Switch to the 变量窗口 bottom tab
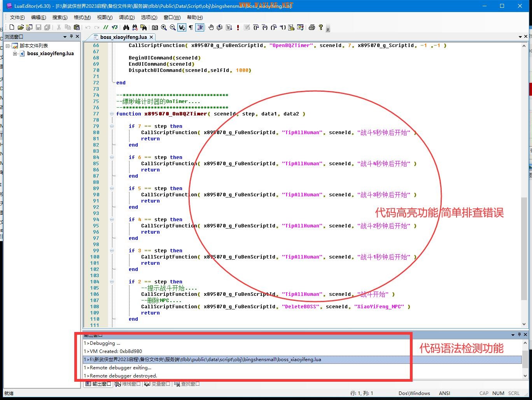This screenshot has width=532, height=400. (157, 384)
